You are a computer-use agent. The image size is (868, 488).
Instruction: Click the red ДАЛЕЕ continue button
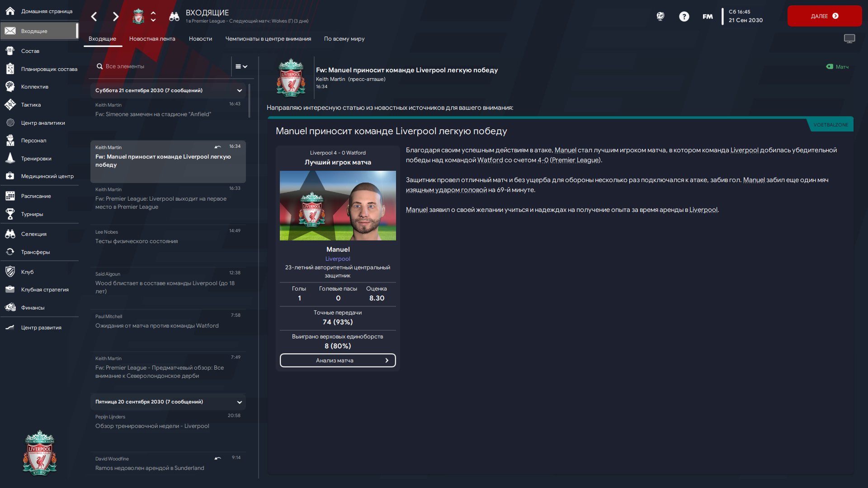pos(825,16)
